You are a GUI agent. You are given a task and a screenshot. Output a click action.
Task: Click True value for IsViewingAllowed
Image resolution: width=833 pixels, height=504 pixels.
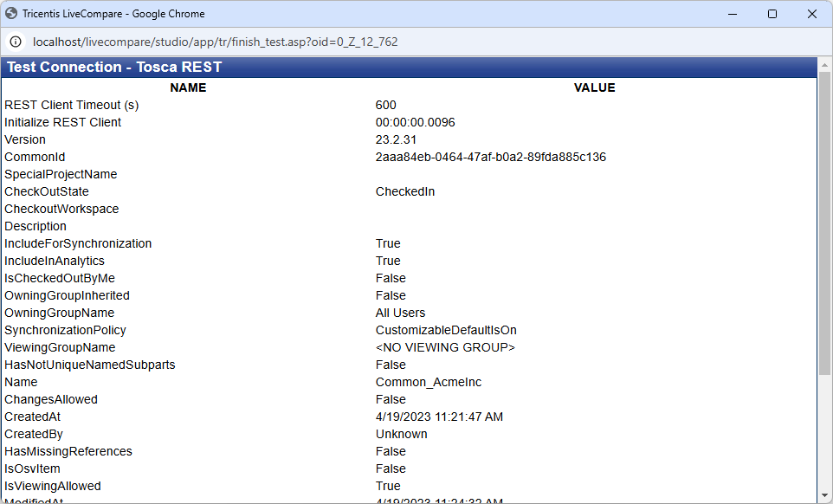388,486
